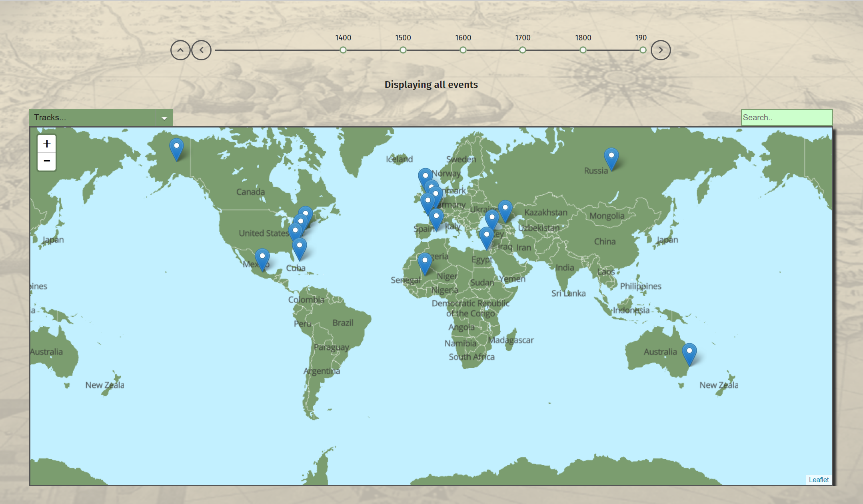The width and height of the screenshot is (863, 504).
Task: Click the Tracks... selection field
Action: click(92, 118)
